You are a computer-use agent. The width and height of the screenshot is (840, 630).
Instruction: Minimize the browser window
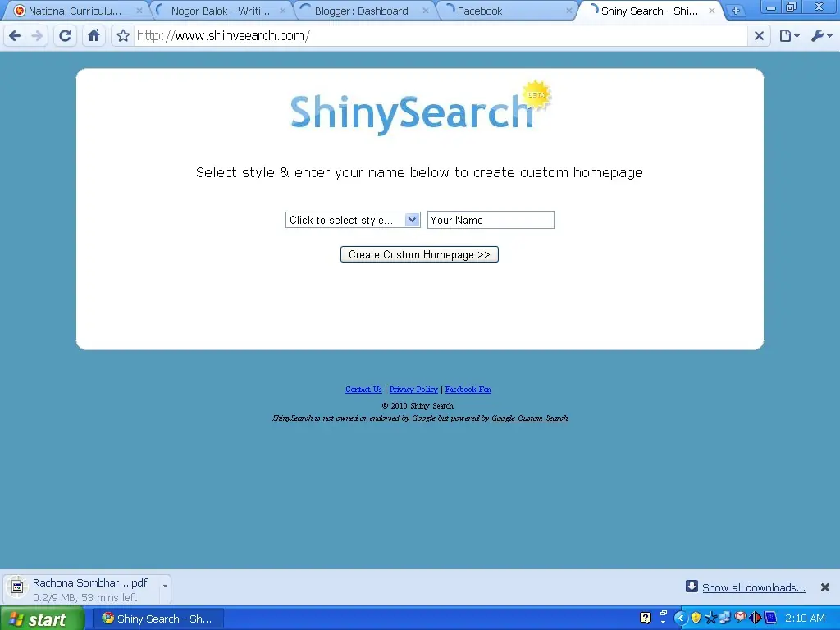[771, 7]
